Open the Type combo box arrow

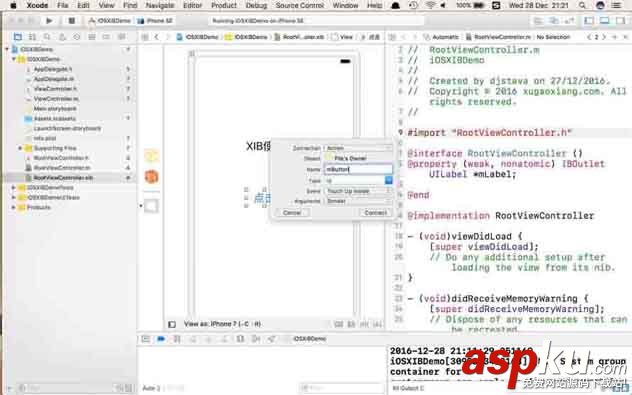(x=389, y=180)
